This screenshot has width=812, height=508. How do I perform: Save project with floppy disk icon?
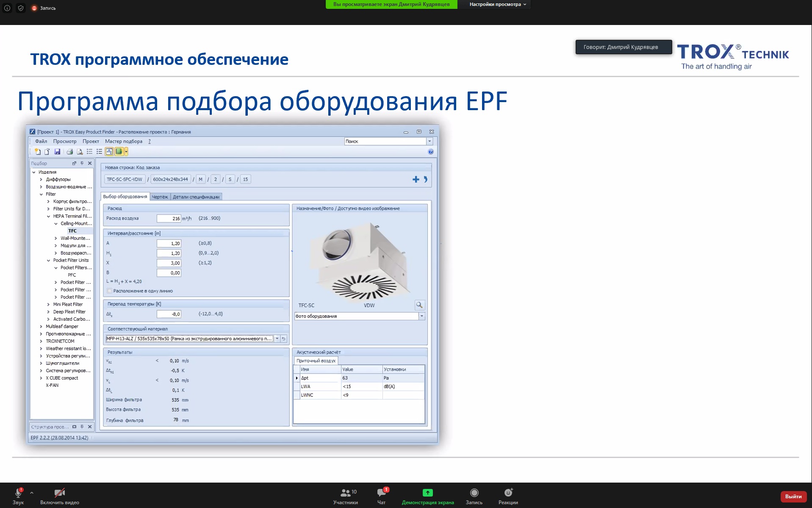57,152
